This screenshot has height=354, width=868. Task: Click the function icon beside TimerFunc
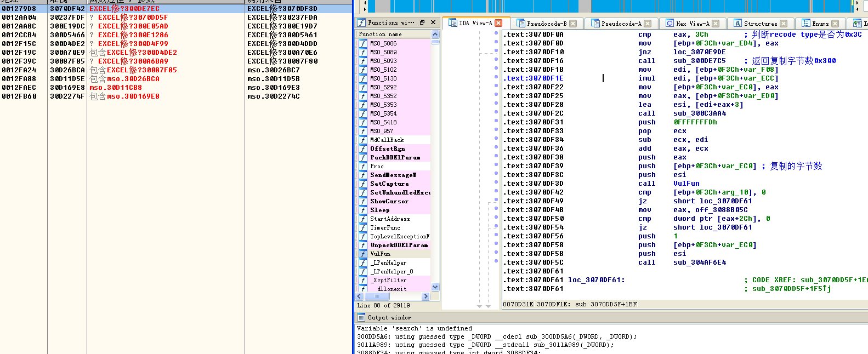coord(363,227)
